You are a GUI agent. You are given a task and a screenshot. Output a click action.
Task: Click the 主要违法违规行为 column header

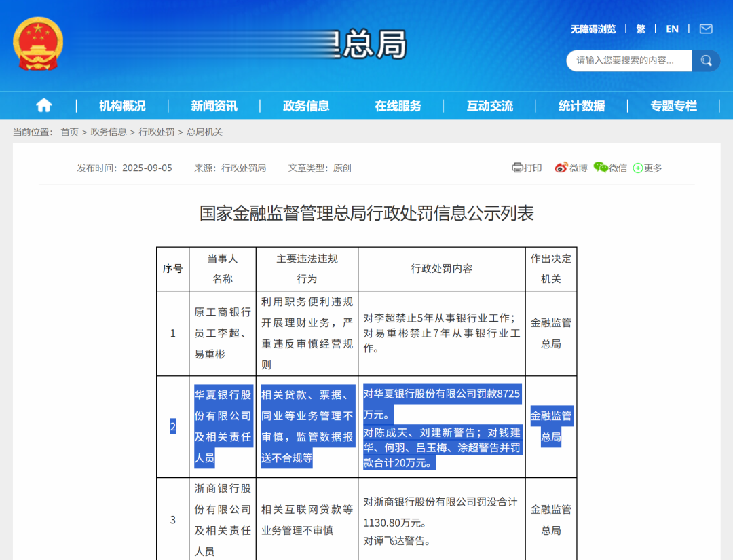pyautogui.click(x=307, y=269)
